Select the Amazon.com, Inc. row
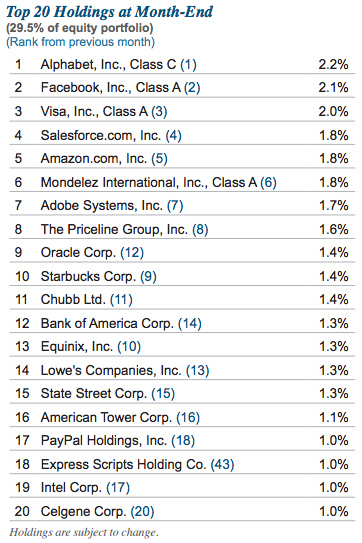Viewport: 362px width, 543px height. pyautogui.click(x=182, y=159)
